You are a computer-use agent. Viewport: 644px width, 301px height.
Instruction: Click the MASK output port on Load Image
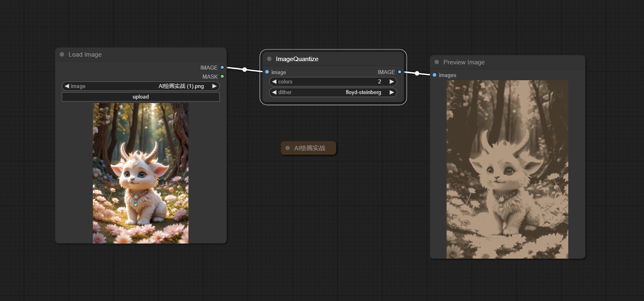point(222,77)
